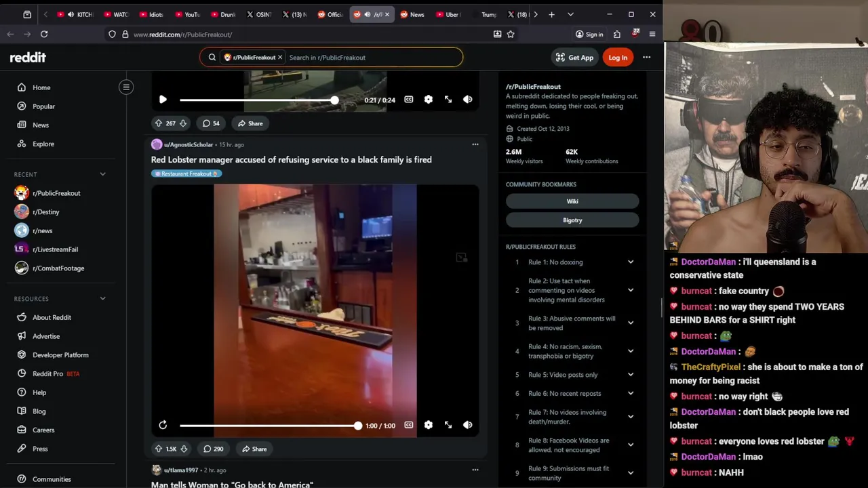868x488 pixels.
Task: Mute the Red Lobster video
Action: pos(468,425)
